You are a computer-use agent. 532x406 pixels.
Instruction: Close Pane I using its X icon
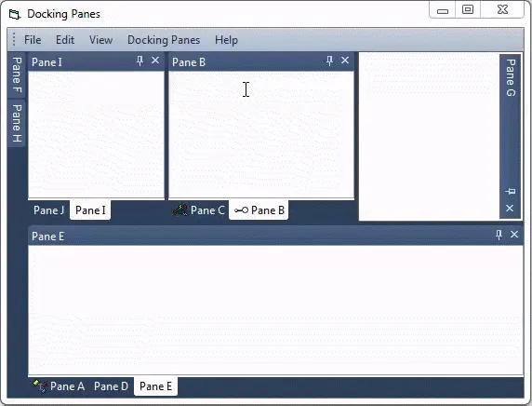tap(155, 61)
